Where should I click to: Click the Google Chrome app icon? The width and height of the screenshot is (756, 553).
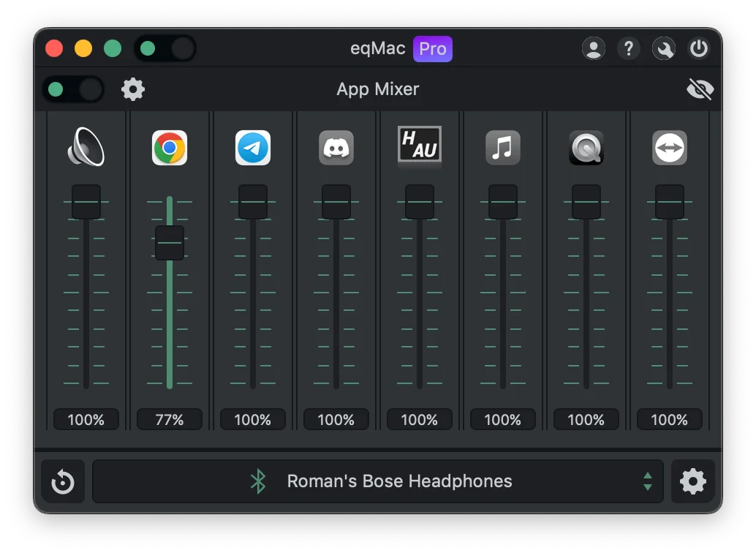169,148
